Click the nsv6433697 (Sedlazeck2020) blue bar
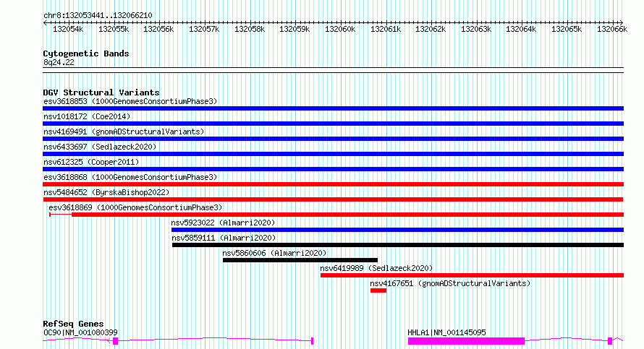 tap(333, 154)
